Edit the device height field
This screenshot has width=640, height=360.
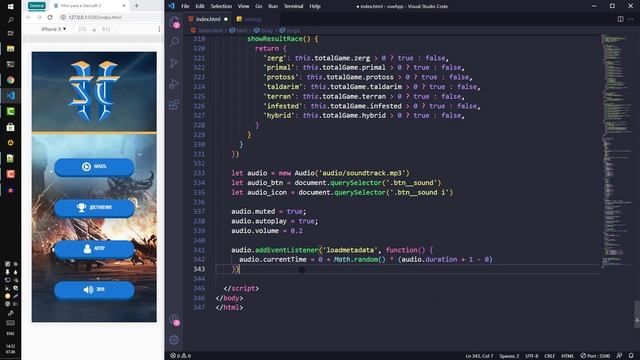click(106, 29)
